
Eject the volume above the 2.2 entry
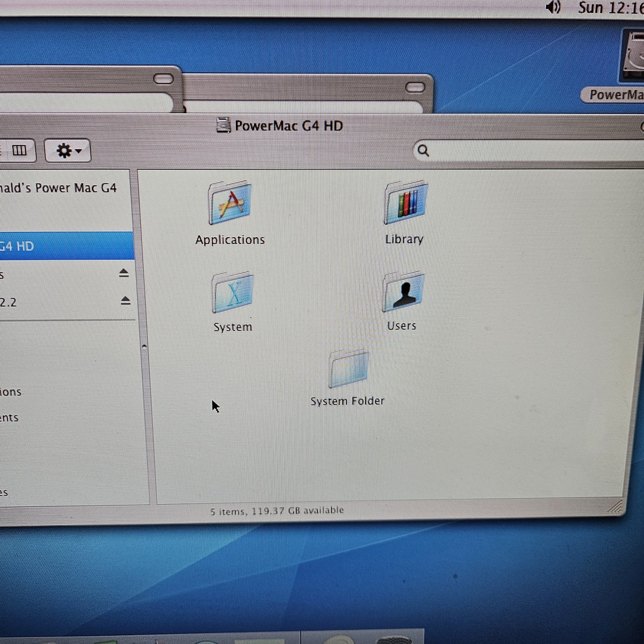pos(124,273)
